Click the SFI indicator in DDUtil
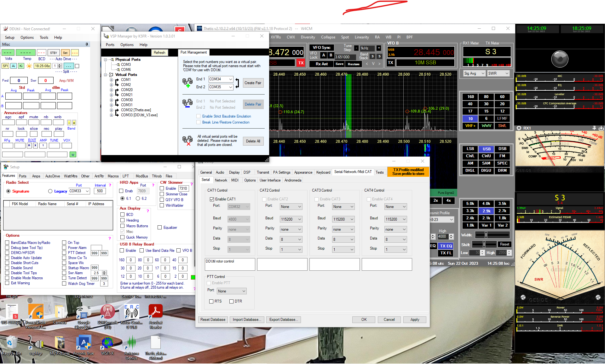Image resolution: width=605 pixels, height=364 pixels. 5,66
